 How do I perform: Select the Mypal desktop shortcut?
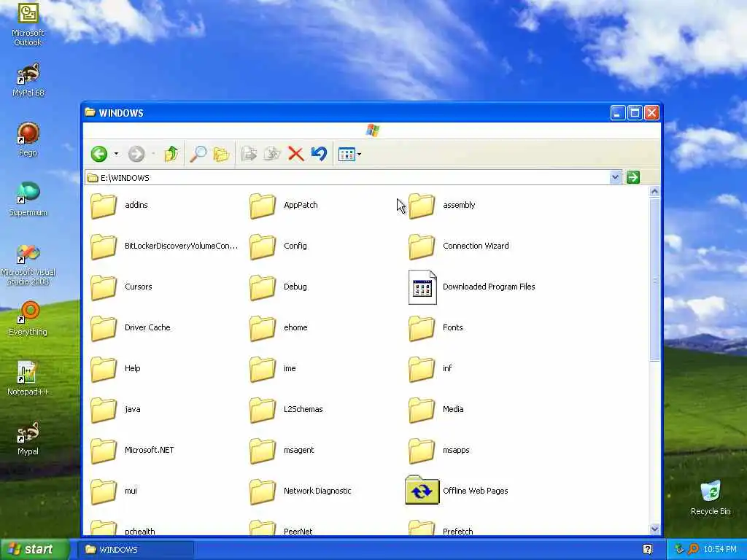[x=28, y=438]
